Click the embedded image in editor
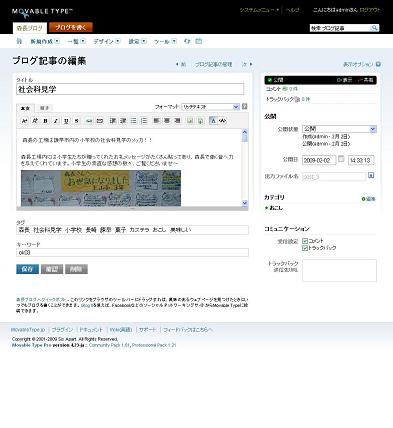Viewport: 393px width, 428px height. tap(101, 188)
